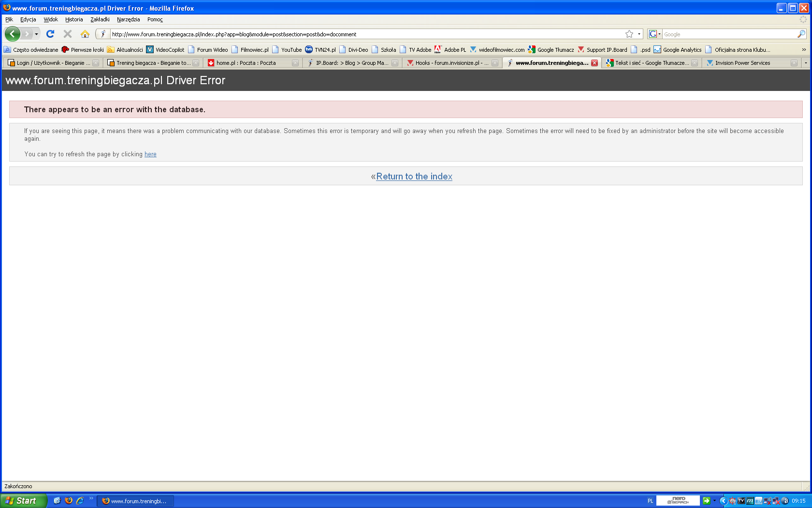Launch Firefox from the quick launch bar
This screenshot has height=508, width=812.
click(x=69, y=501)
